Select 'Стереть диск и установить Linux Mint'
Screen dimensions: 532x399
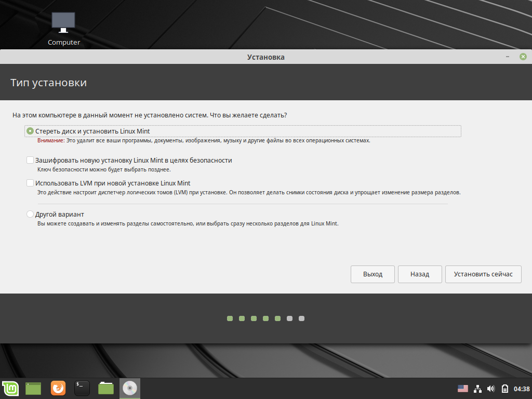click(30, 131)
